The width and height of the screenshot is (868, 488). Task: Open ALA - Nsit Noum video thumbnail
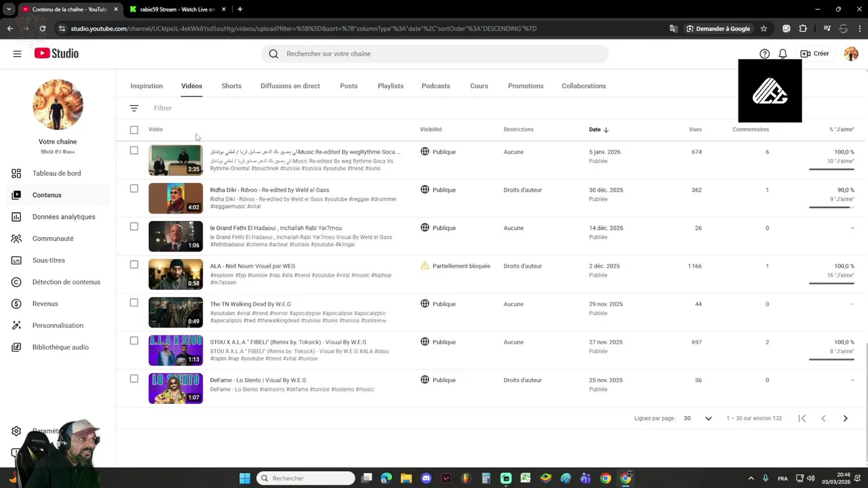point(176,274)
